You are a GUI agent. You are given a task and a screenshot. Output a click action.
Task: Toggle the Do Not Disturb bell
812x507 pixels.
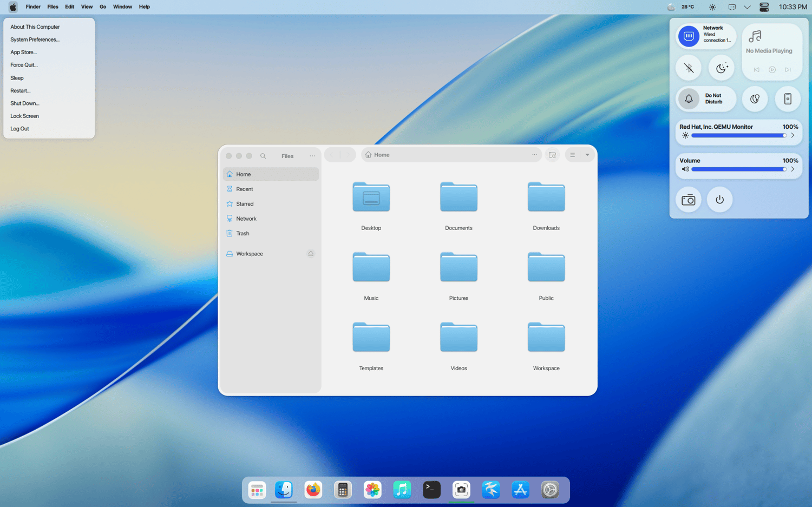tap(689, 99)
